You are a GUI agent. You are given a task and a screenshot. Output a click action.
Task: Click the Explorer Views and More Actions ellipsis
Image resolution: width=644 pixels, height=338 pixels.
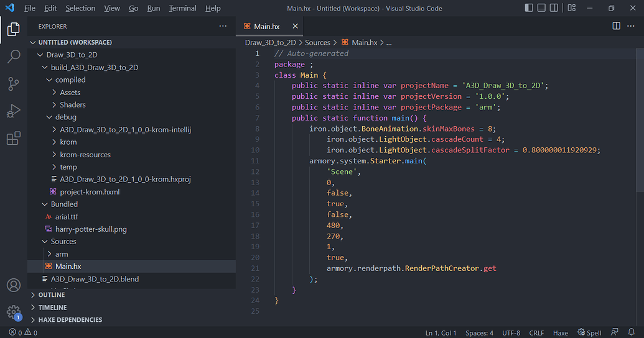pos(223,26)
